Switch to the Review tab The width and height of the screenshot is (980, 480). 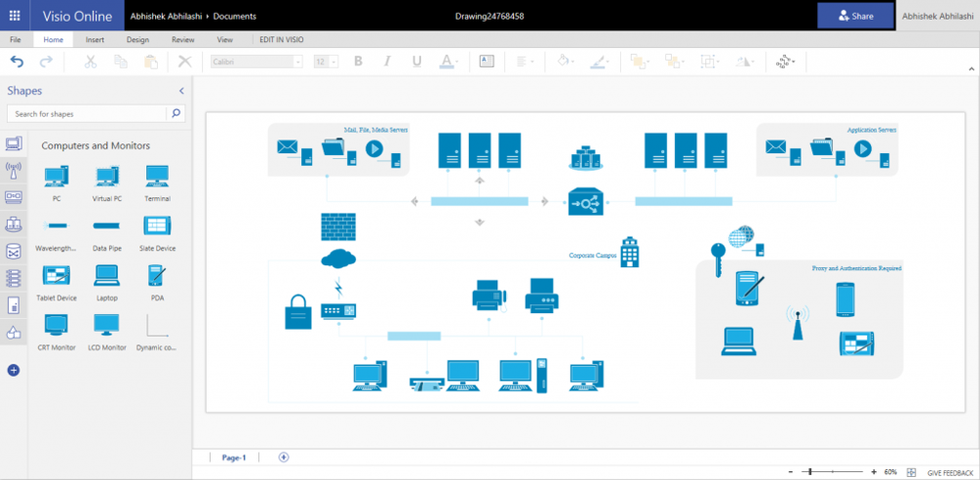183,39
